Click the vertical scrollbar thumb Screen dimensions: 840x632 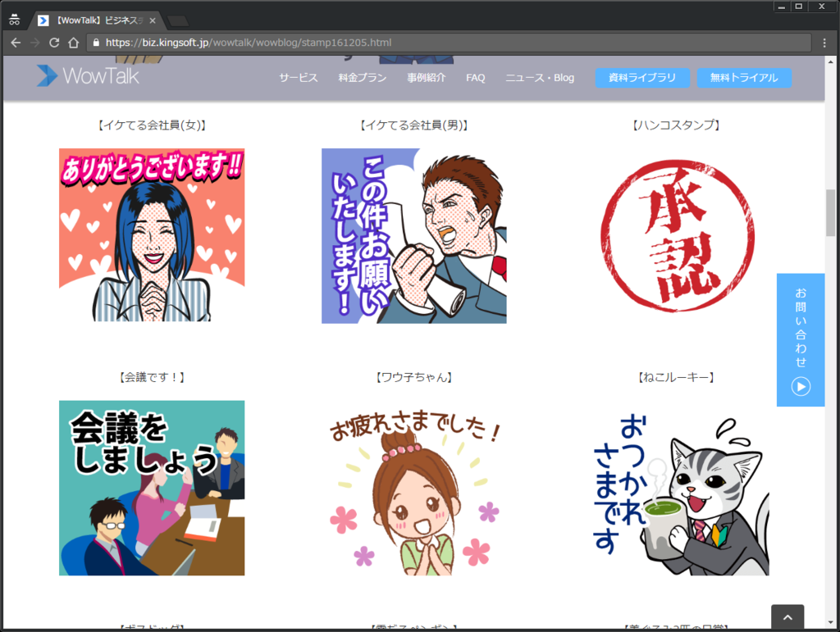(x=830, y=212)
